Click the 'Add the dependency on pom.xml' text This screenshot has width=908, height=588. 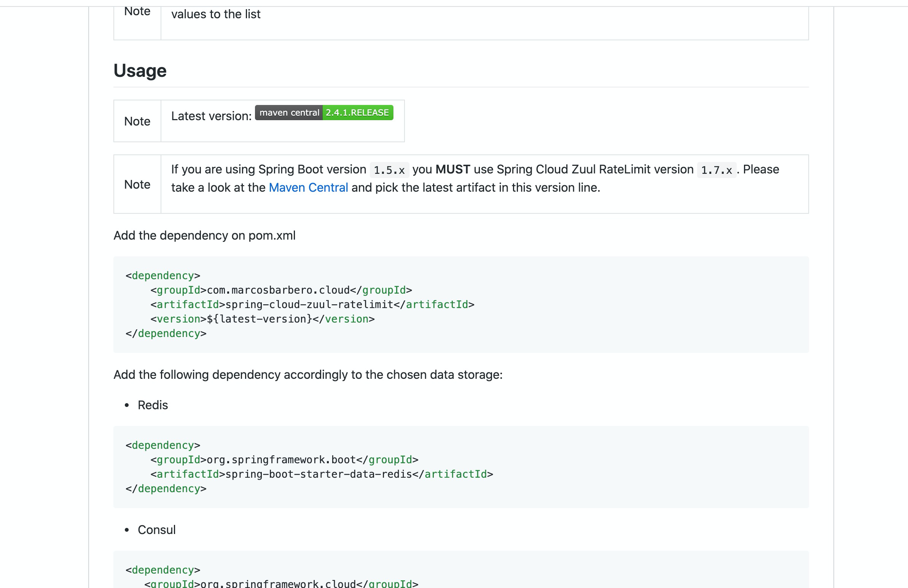(x=204, y=236)
